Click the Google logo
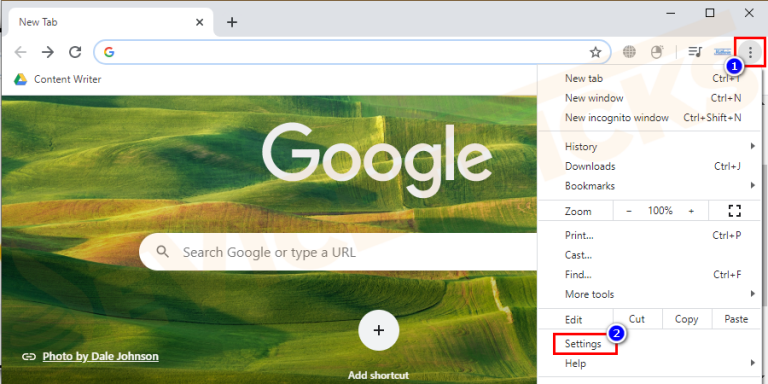 pos(377,159)
